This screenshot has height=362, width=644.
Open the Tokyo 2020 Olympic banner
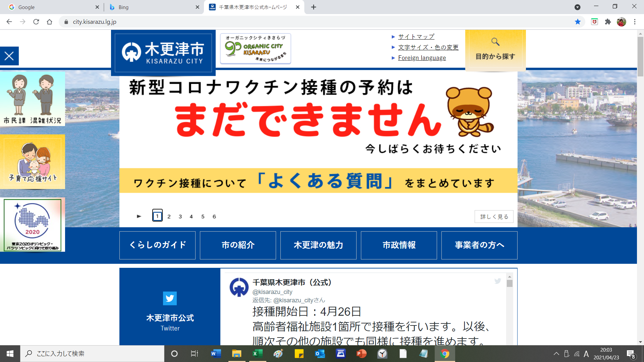[33, 225]
